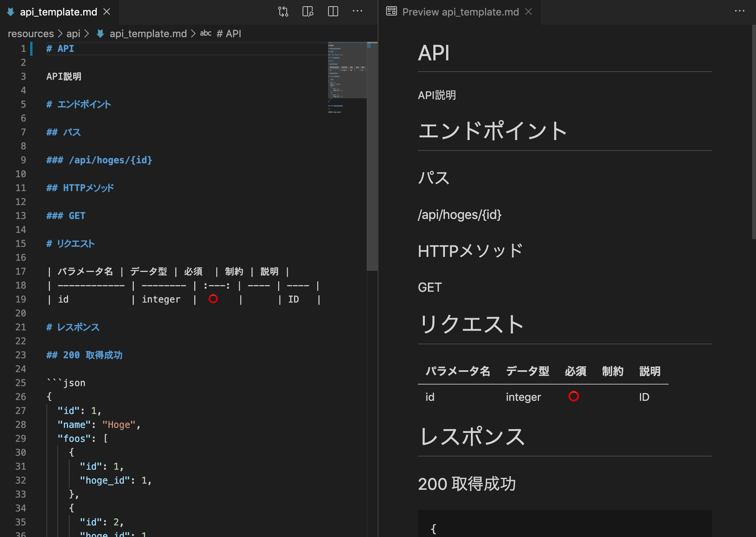Click '/api/hoges/{id}' text in preview
The image size is (756, 537).
click(x=460, y=214)
